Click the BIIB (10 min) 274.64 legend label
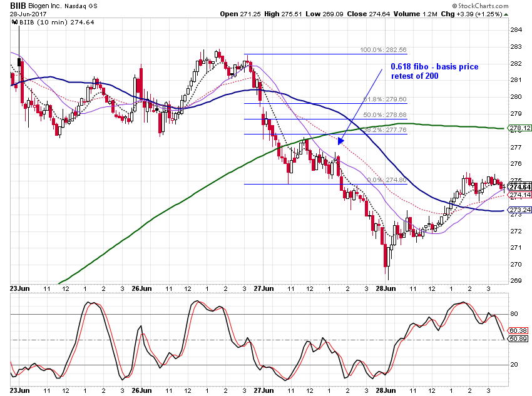532x396 pixels. tap(57, 23)
